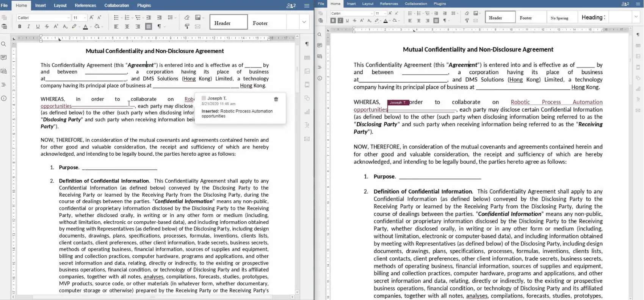
Task: Toggle justified alignment in left toolbar
Action: click(x=148, y=27)
